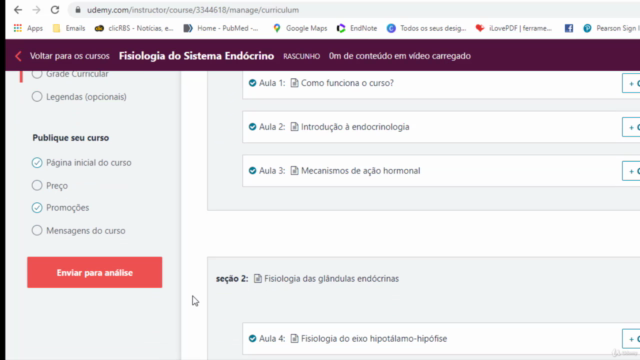Click lecture title Como funciona o curso?
Viewport: 640px width, 360px height.
click(347, 83)
